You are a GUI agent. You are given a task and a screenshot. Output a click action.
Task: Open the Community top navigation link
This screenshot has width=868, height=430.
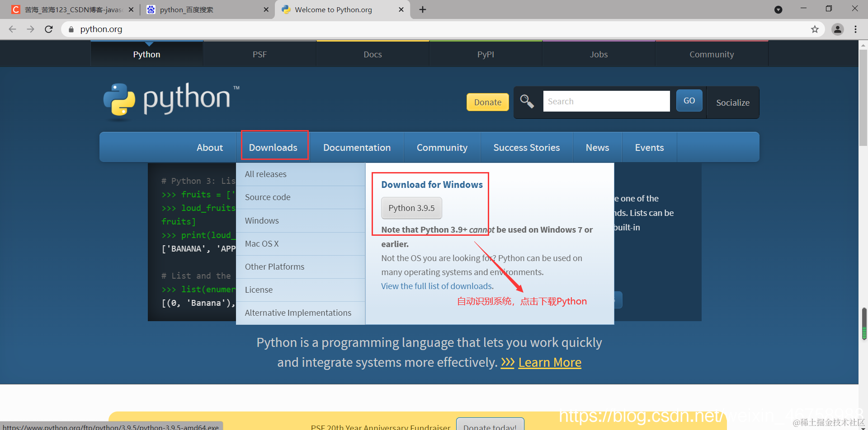(x=712, y=54)
